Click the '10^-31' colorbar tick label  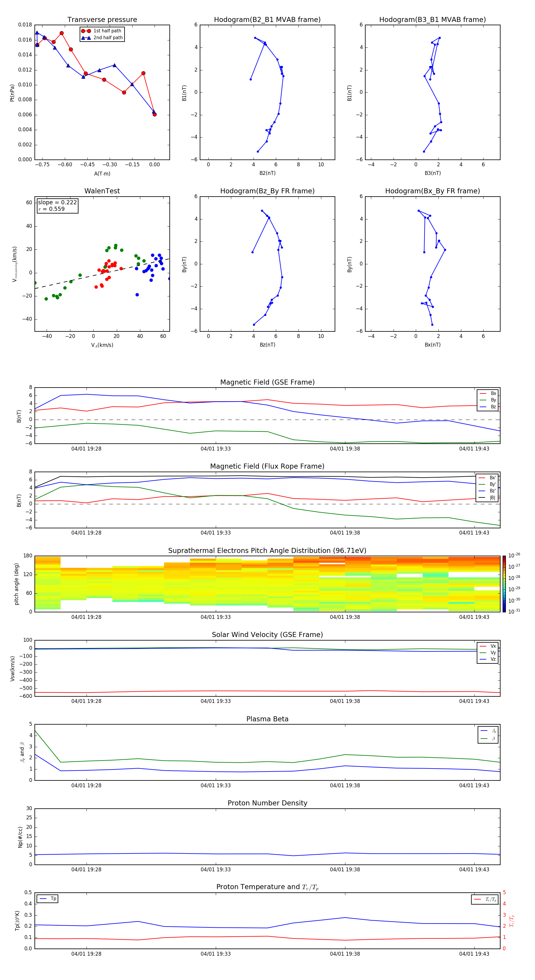tap(514, 611)
